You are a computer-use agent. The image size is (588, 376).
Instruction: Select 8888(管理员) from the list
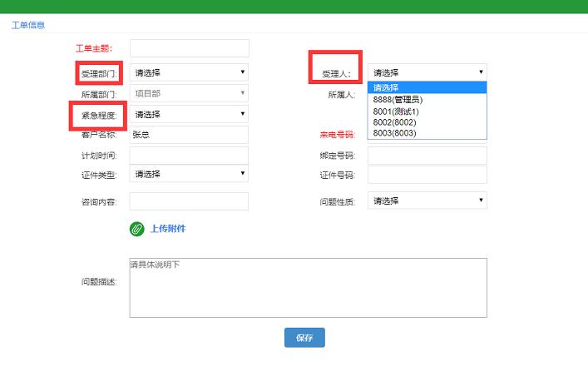pyautogui.click(x=398, y=100)
